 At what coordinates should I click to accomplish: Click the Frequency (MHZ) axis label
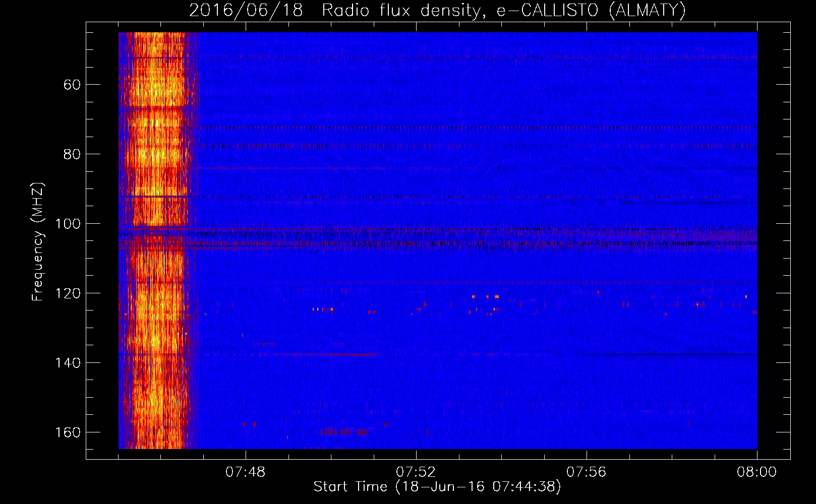pos(38,241)
